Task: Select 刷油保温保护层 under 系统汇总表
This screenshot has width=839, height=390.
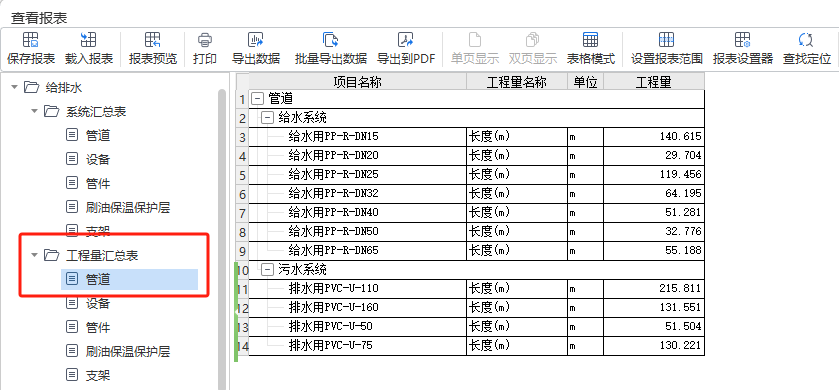Action: click(x=128, y=207)
